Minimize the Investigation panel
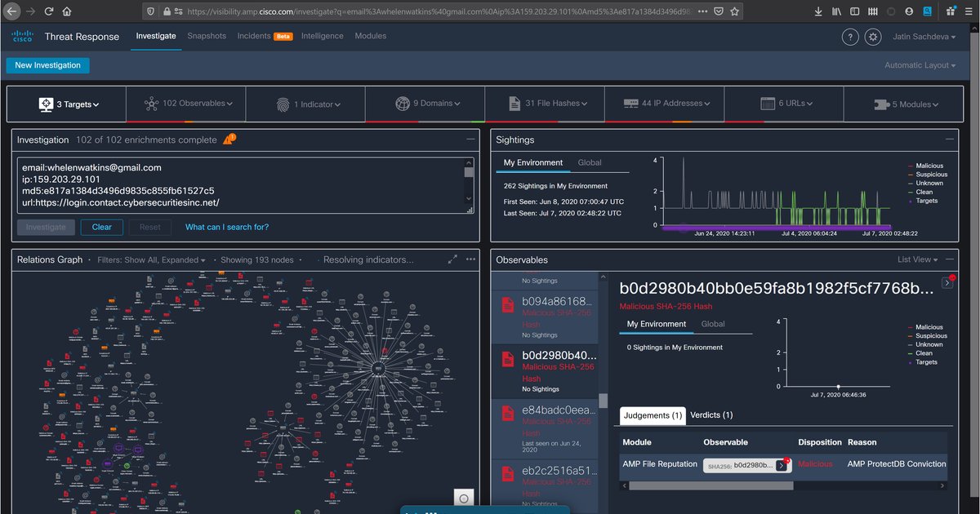This screenshot has width=980, height=514. (470, 140)
